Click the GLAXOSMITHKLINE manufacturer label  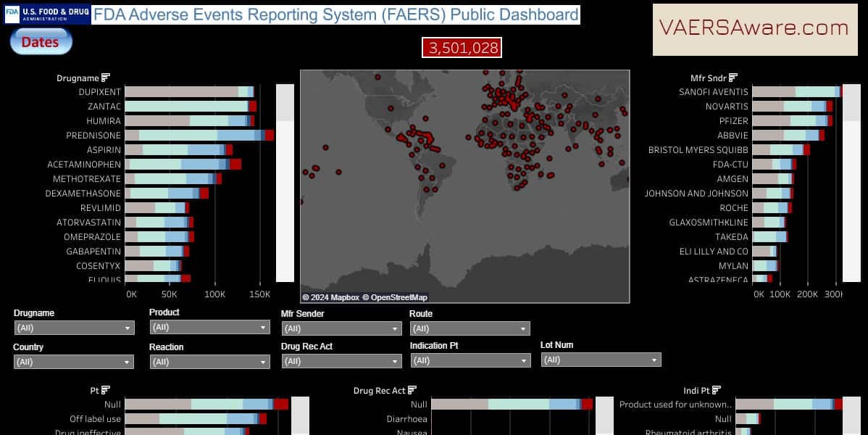click(709, 222)
